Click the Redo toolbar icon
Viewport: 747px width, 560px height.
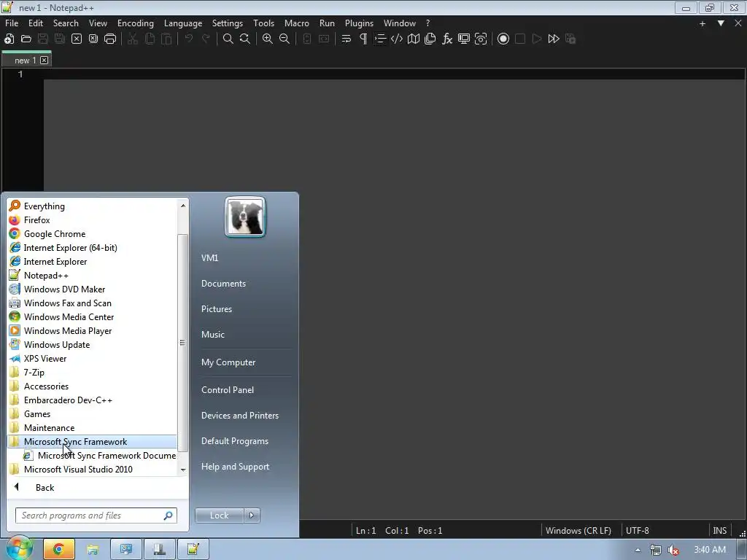pyautogui.click(x=206, y=39)
